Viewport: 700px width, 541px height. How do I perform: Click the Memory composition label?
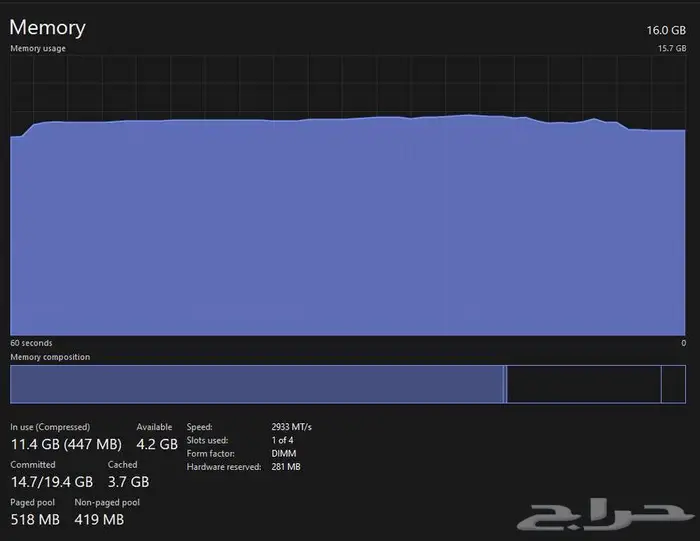pyautogui.click(x=50, y=357)
